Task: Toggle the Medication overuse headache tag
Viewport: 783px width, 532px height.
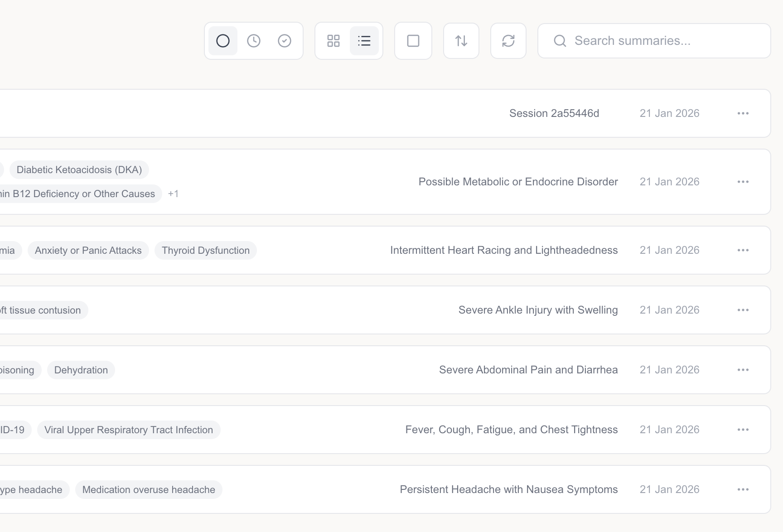Action: (149, 489)
